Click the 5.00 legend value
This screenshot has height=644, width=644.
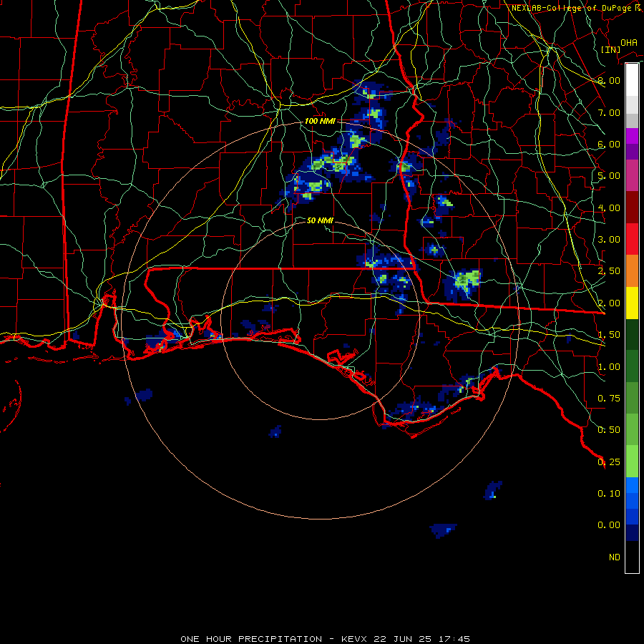pyautogui.click(x=609, y=176)
